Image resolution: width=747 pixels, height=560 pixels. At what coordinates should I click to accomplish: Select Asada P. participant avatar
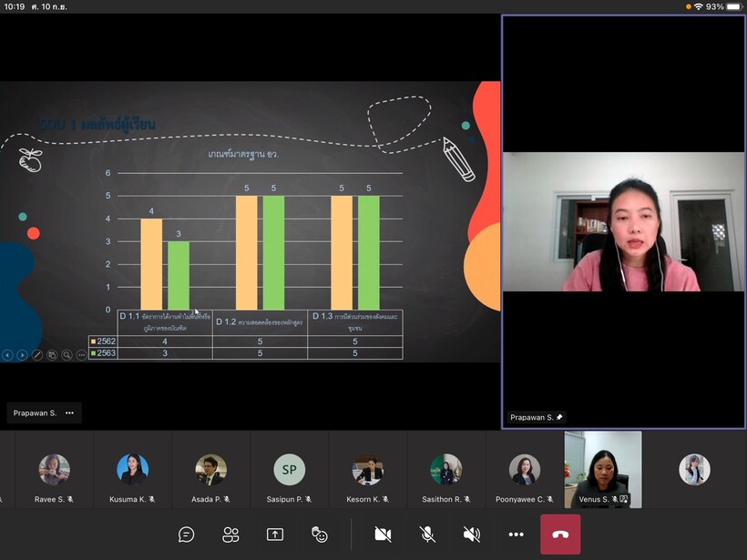click(x=210, y=470)
